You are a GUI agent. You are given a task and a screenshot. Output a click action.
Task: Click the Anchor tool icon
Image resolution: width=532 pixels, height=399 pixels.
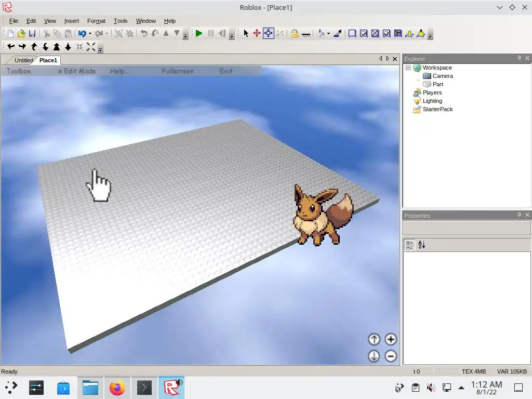point(306,34)
